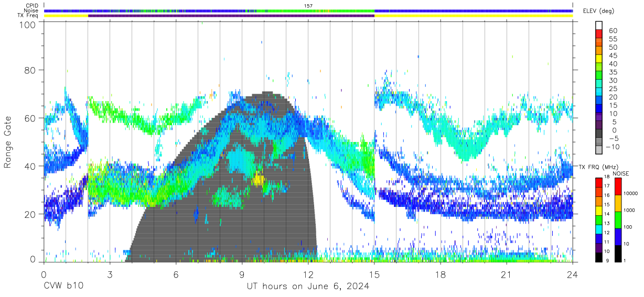Pick the black bottom swatch of the NOISE colorbar

pyautogui.click(x=618, y=252)
